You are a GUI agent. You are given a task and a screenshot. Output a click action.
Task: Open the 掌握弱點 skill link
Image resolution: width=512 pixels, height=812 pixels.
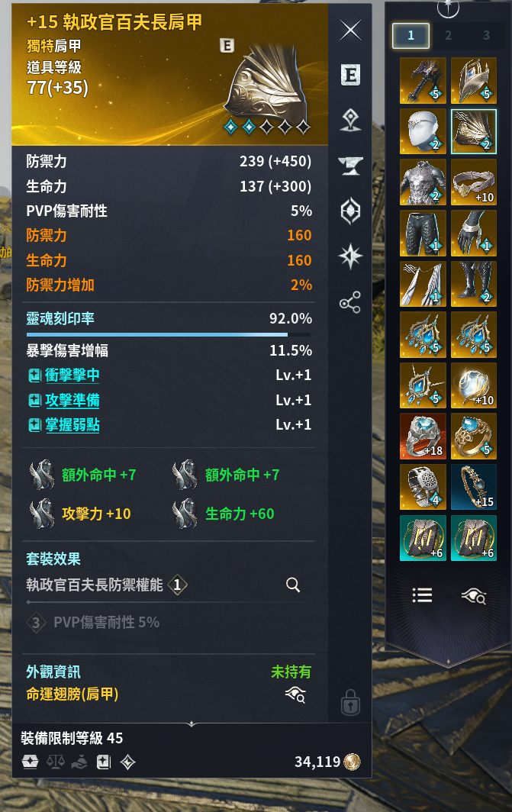[x=72, y=424]
